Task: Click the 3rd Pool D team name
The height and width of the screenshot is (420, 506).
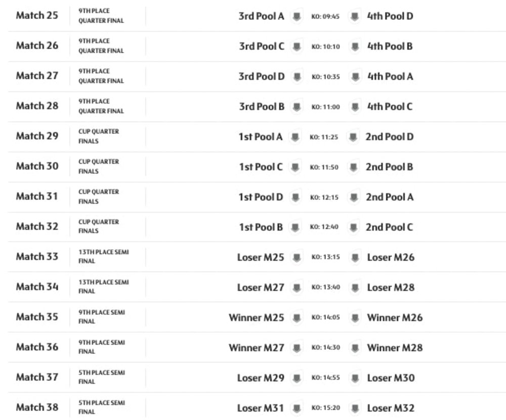Action: pos(262,76)
